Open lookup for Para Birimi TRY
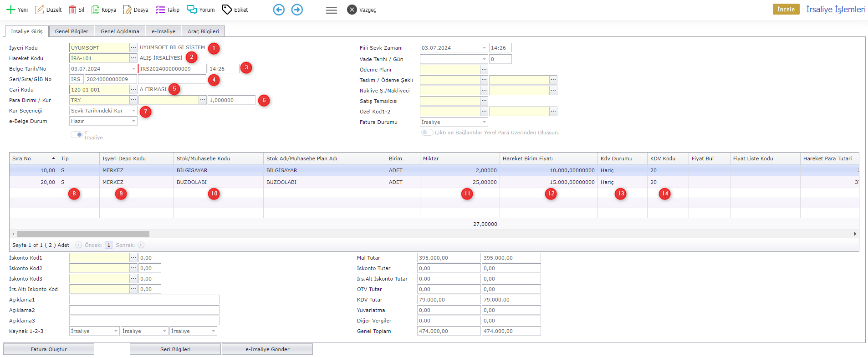This screenshot has width=868, height=358. click(133, 100)
